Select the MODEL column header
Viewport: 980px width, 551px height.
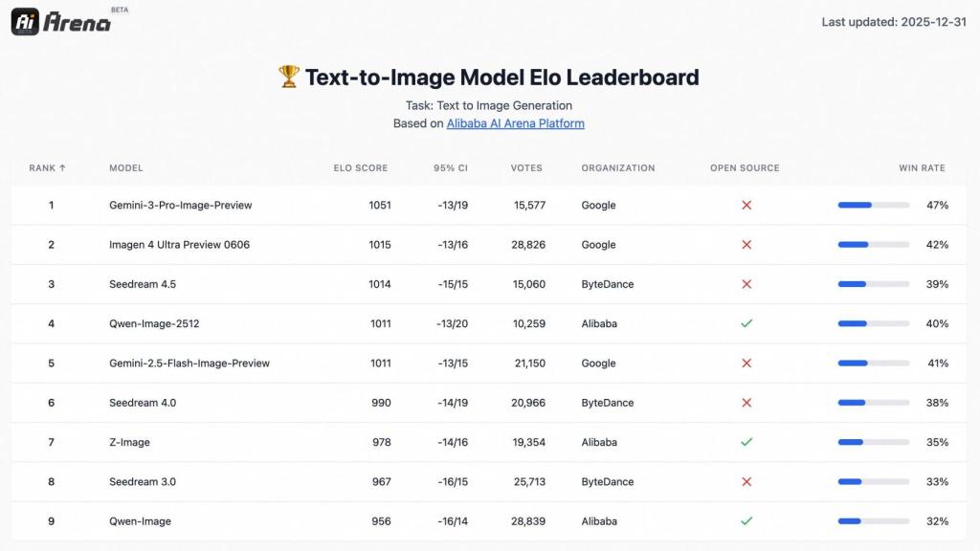click(x=124, y=167)
